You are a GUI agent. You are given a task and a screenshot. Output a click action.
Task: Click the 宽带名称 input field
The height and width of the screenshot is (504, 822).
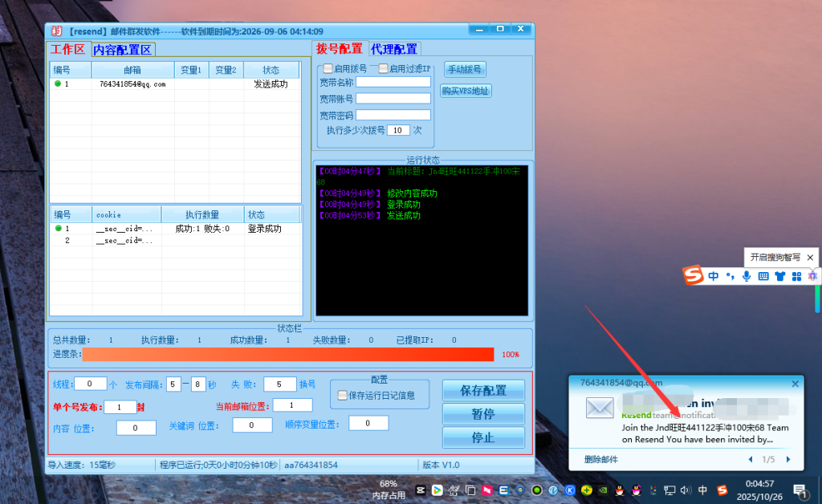pos(393,82)
